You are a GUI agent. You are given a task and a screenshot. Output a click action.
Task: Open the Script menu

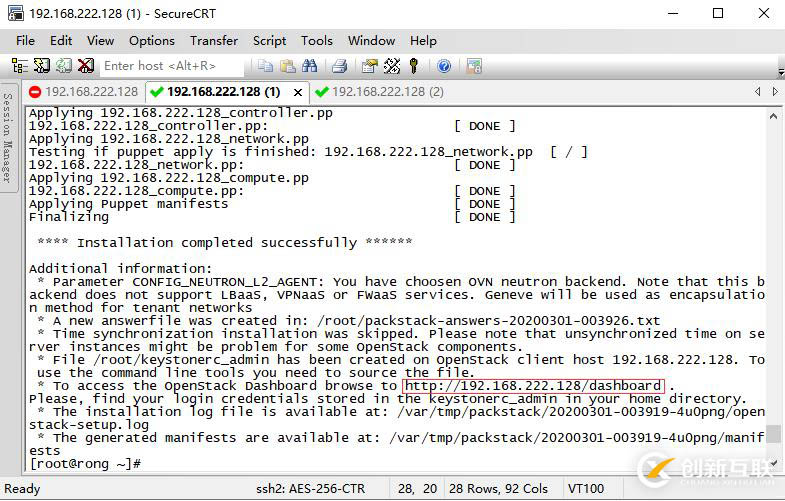269,41
